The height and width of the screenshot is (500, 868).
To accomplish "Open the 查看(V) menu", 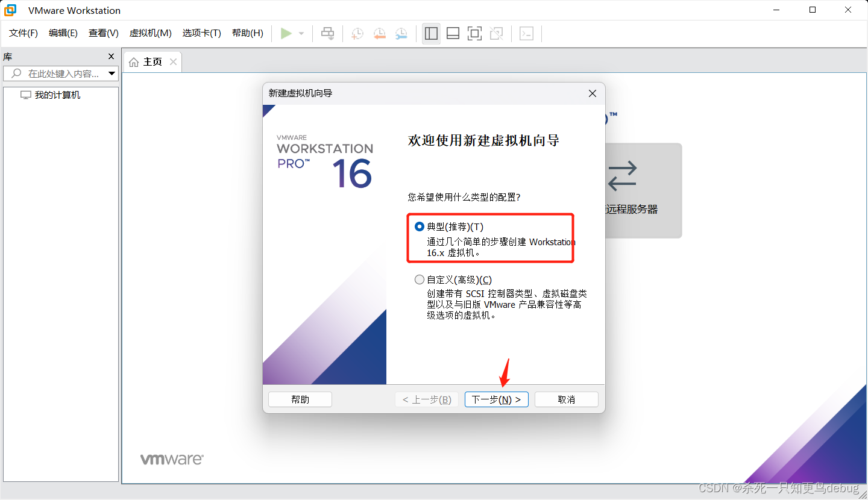I will click(104, 33).
